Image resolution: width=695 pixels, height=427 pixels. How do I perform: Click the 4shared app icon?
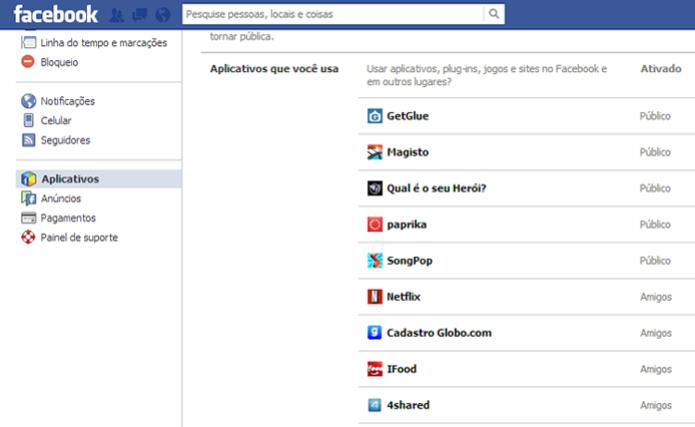coord(375,405)
